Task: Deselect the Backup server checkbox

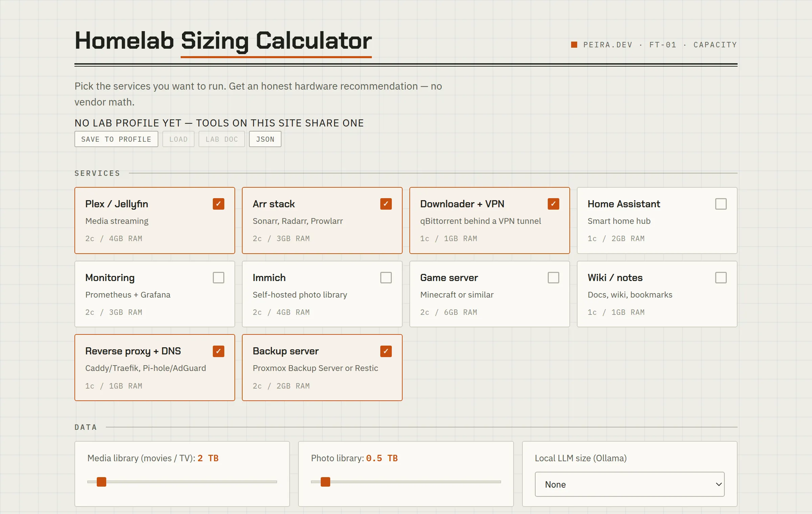Action: pyautogui.click(x=386, y=351)
